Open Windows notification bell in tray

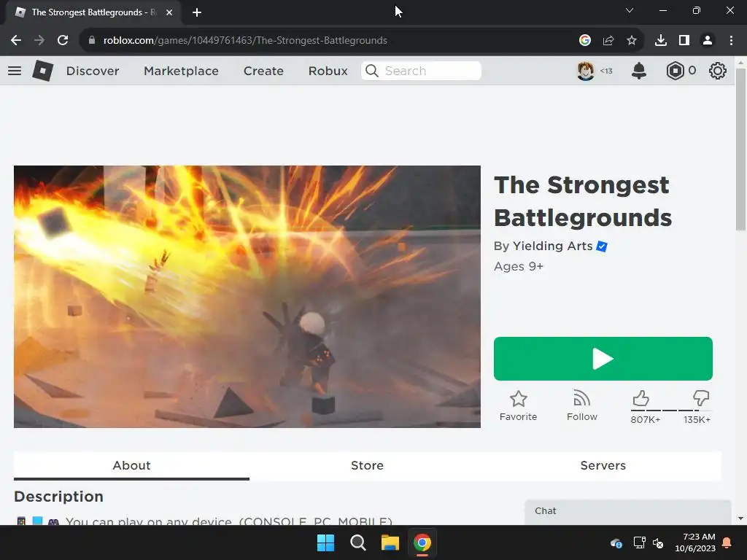[x=727, y=542]
